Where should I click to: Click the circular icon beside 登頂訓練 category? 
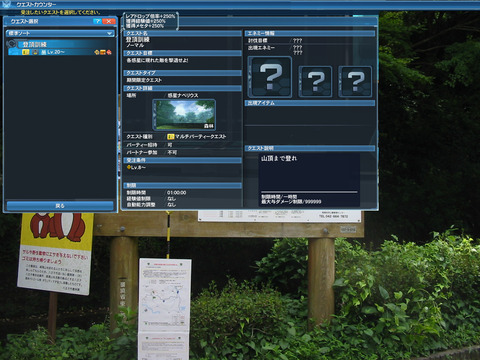[x=12, y=44]
